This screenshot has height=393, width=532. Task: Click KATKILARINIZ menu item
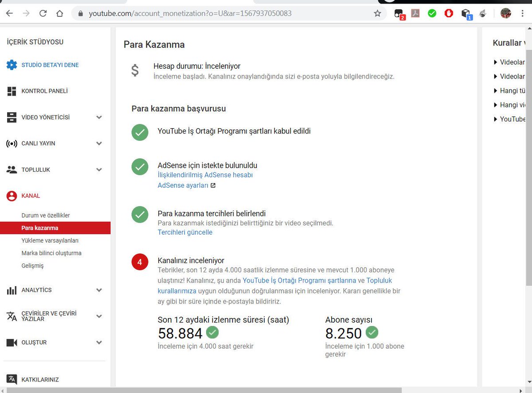[x=40, y=380]
